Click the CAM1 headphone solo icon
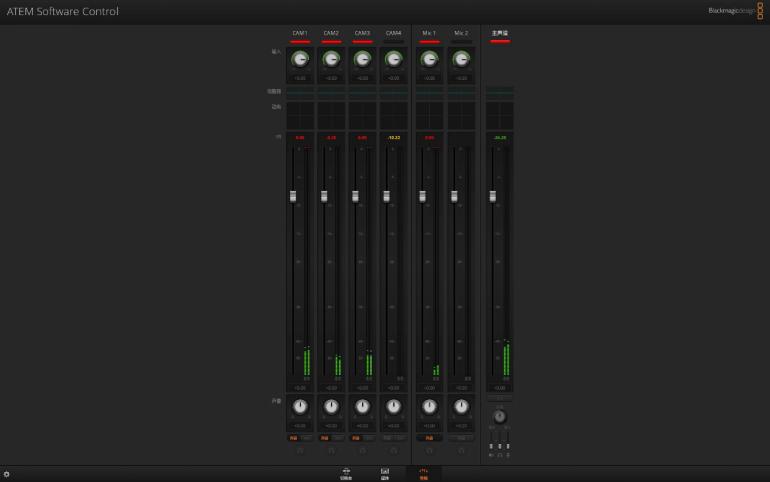This screenshot has height=482, width=770. tap(300, 450)
